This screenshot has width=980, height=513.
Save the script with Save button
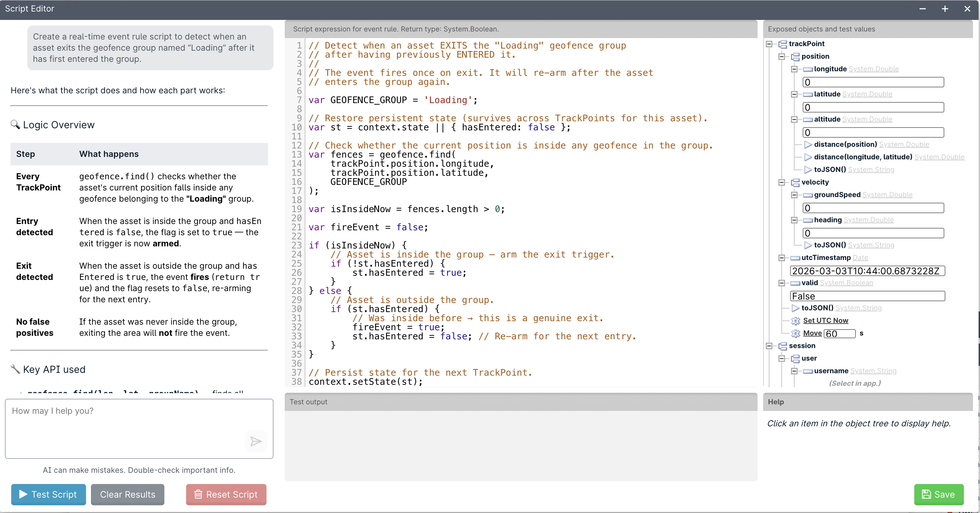click(938, 494)
